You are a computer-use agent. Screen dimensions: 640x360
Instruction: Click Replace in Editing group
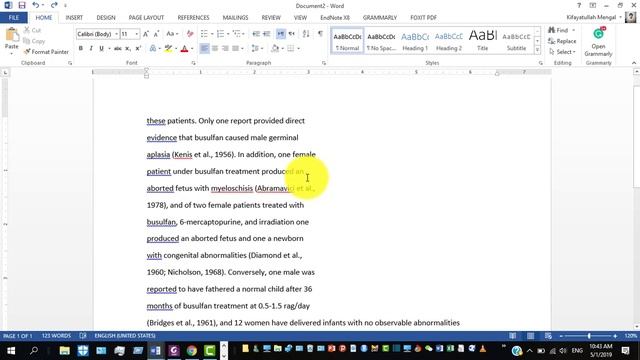click(562, 41)
